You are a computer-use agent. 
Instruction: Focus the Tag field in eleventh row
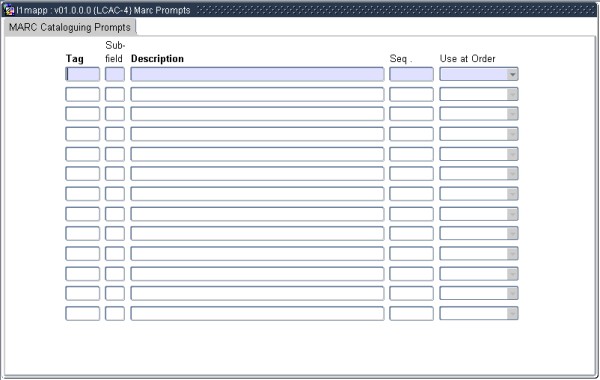point(83,274)
